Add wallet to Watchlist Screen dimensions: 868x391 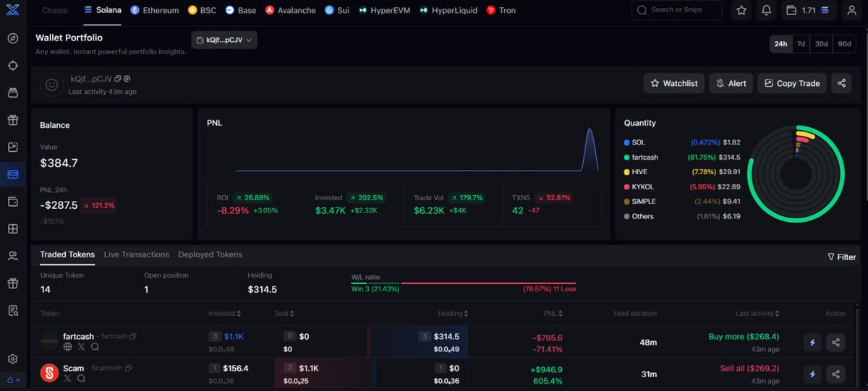(674, 83)
